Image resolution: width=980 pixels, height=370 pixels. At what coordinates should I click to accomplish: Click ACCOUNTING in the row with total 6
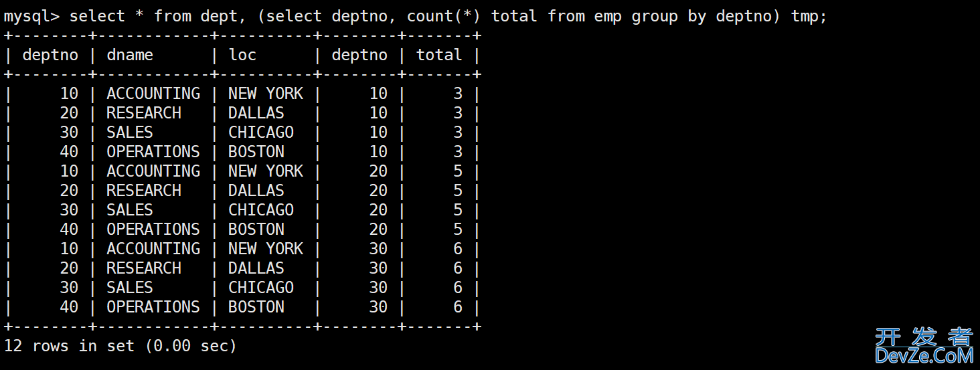point(153,248)
